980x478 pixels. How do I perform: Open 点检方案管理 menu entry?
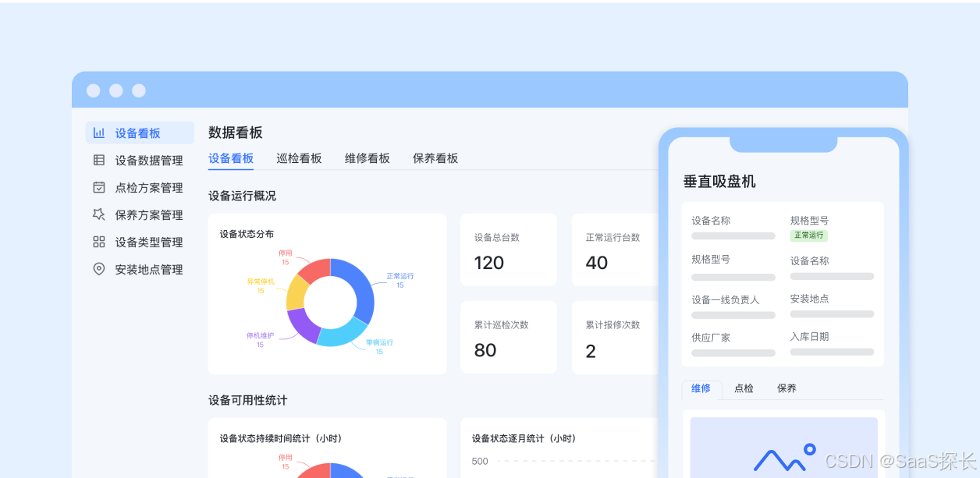tap(140, 187)
